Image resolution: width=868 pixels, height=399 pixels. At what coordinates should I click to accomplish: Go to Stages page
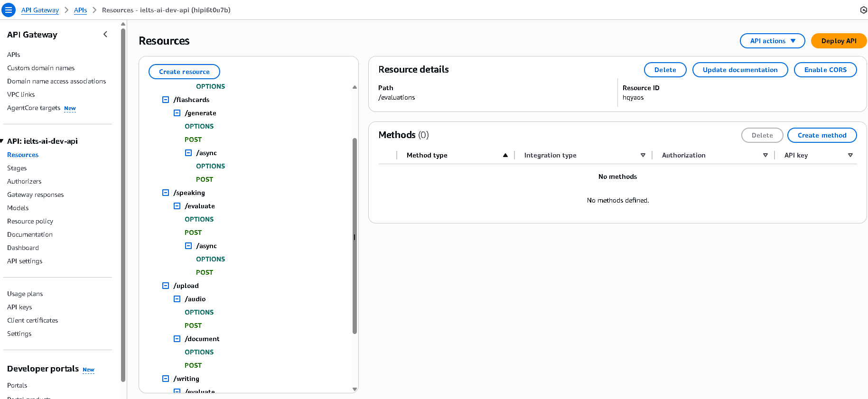[17, 168]
